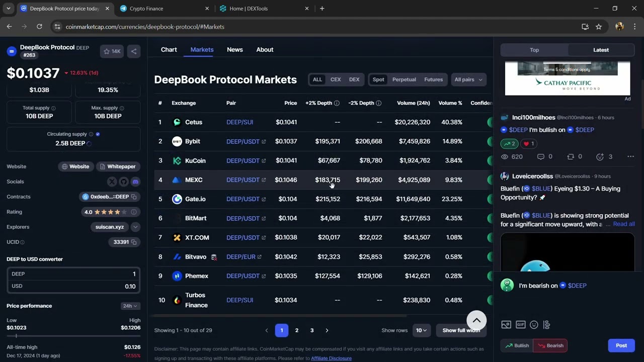Open the Affiliate Disclosure link
Screen dimensions: 644x362
click(331, 358)
